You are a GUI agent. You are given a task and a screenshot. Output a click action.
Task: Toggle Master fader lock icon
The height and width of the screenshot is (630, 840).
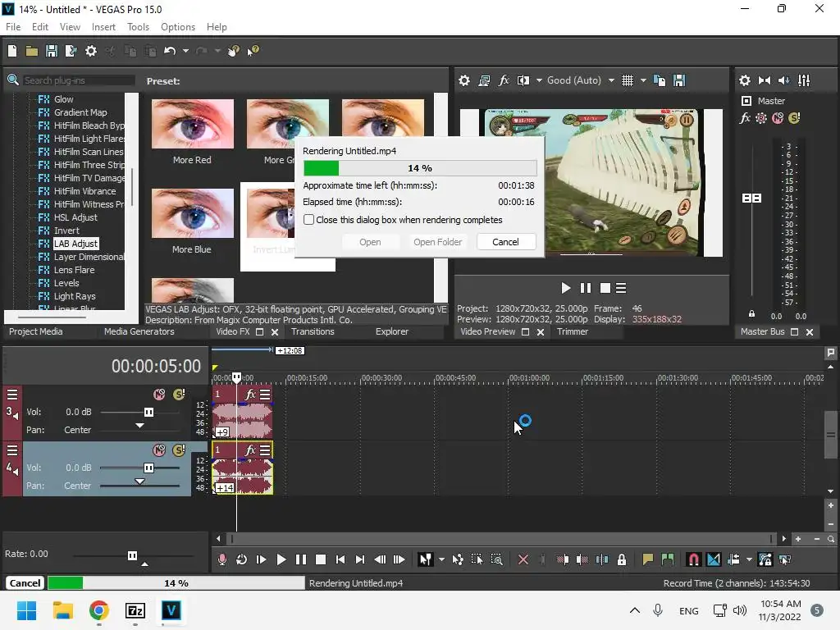(751, 313)
